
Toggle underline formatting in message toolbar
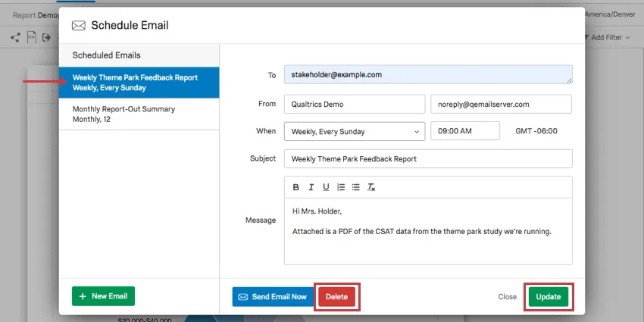326,187
